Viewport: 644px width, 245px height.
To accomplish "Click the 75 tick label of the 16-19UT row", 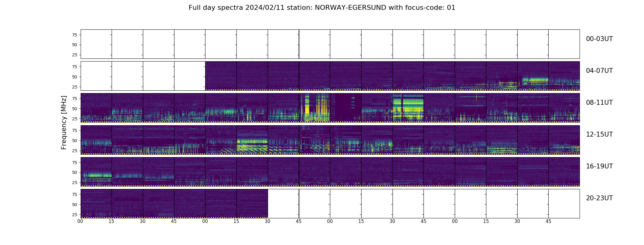I will click(74, 163).
